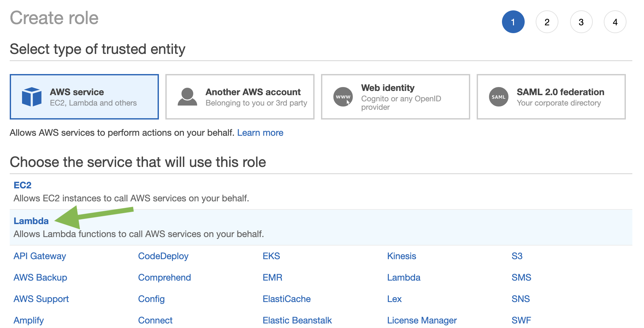
Task: Select Kinesis from the service list
Action: point(401,256)
